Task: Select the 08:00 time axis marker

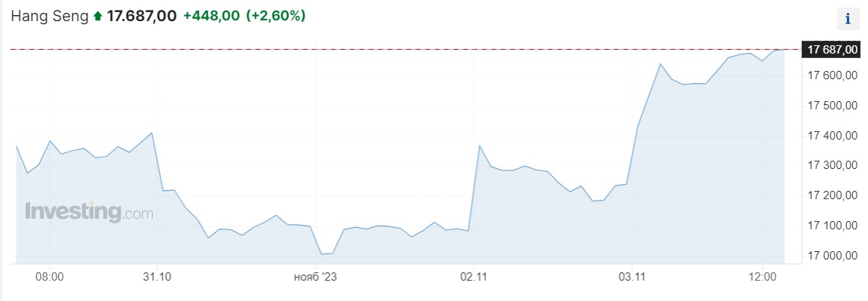Action: [49, 276]
